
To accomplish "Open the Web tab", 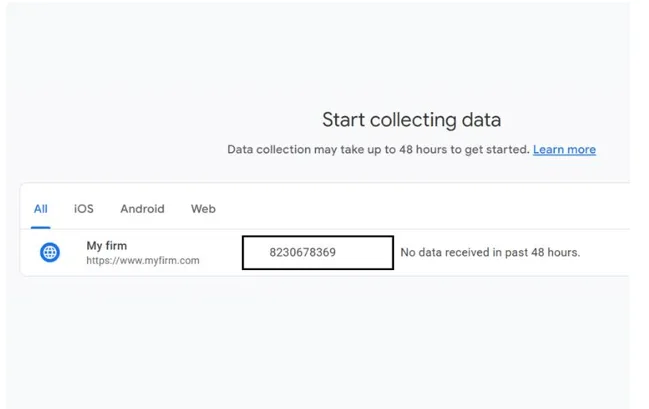I will point(203,209).
